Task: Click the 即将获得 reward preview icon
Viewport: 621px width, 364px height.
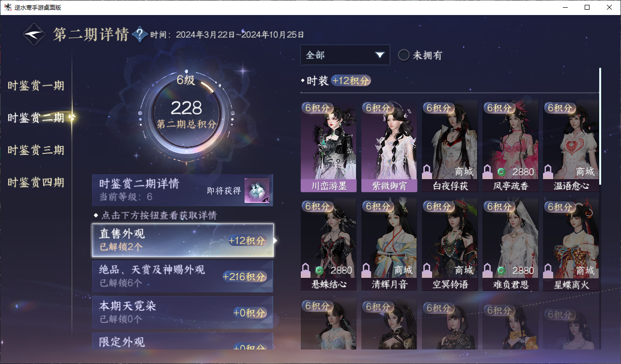Action: click(x=257, y=191)
